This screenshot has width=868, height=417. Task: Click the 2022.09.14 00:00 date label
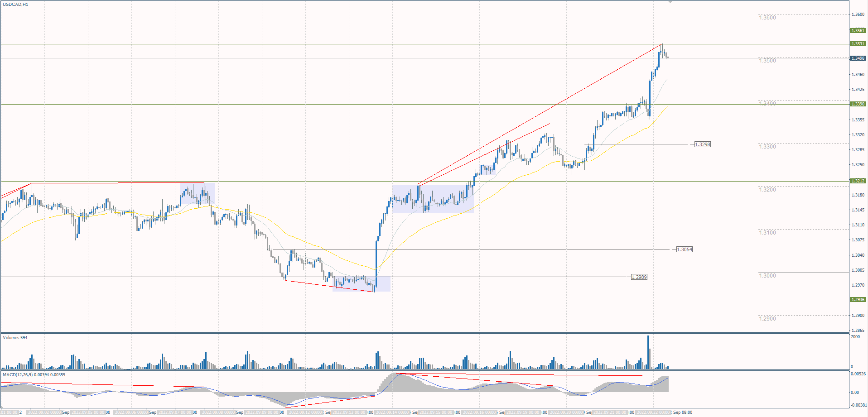tap(393, 412)
